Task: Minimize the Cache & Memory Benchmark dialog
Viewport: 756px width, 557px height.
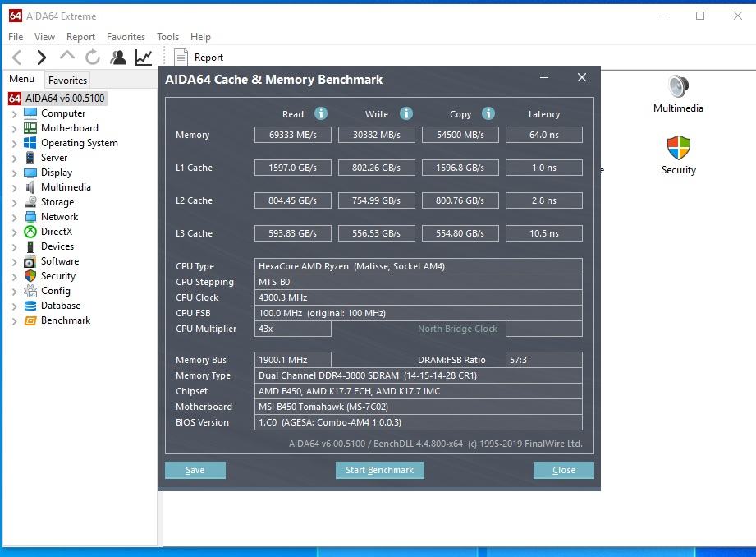Action: click(544, 77)
